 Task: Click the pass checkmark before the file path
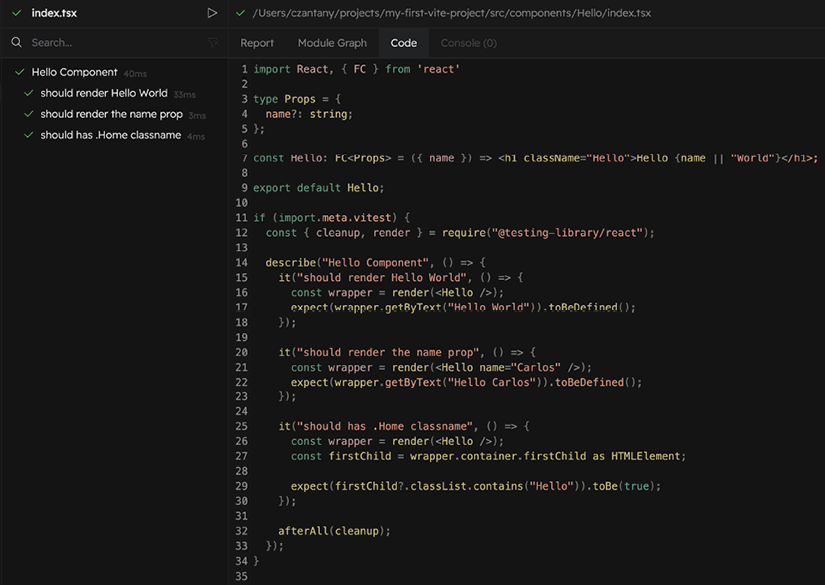pos(240,13)
